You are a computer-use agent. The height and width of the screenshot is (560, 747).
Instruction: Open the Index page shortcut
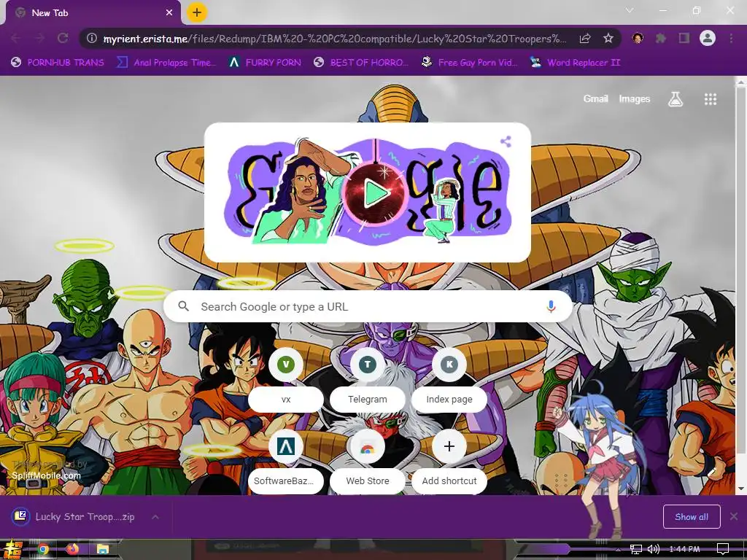tap(449, 379)
